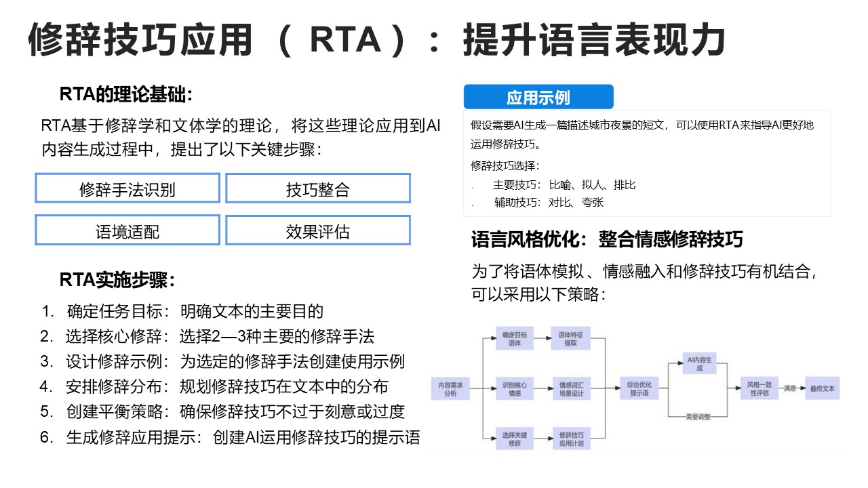Click the 语境适配 box
The height and width of the screenshot is (488, 868).
click(x=127, y=230)
